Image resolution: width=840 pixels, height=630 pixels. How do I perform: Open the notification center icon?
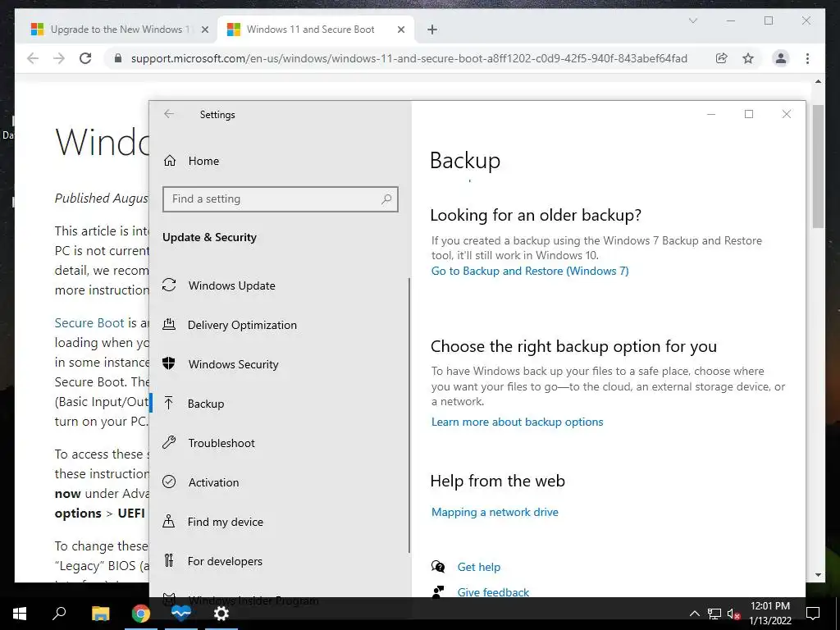coord(813,614)
